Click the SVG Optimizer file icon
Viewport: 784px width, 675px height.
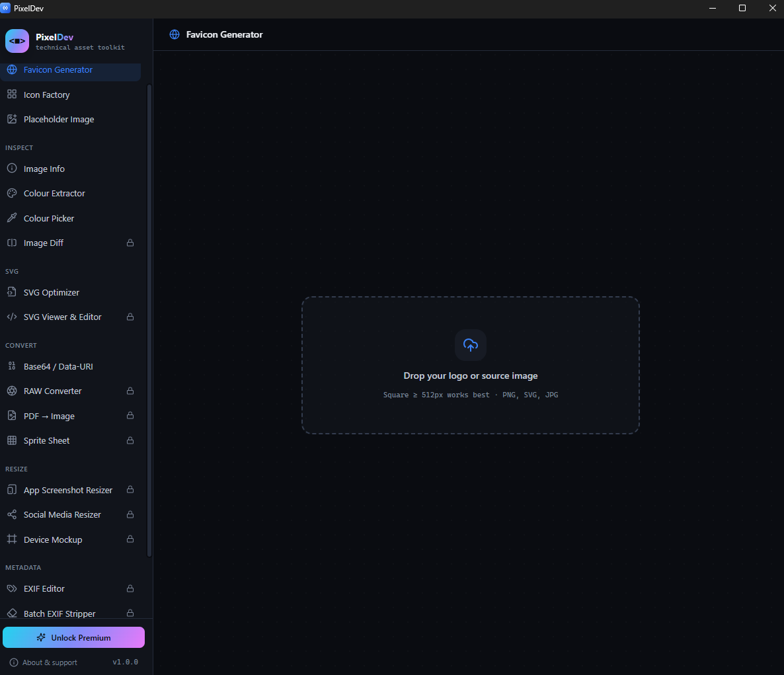12,292
